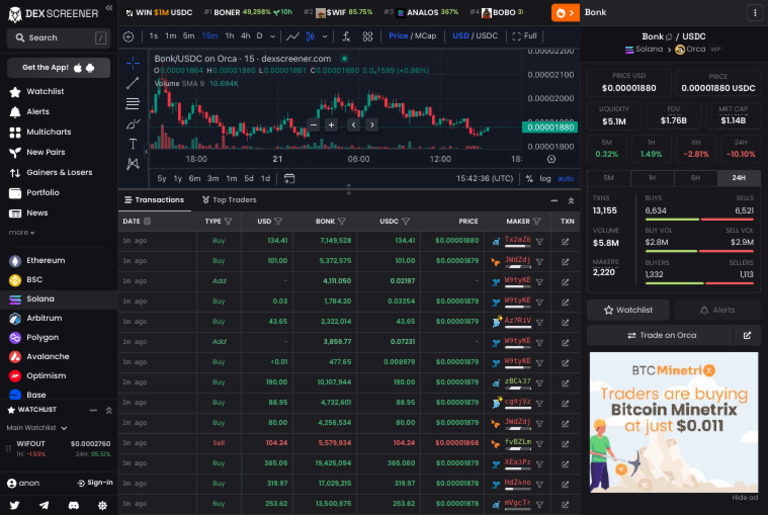Select the crosshair cursor tool
The height and width of the screenshot is (515, 768).
click(x=133, y=63)
